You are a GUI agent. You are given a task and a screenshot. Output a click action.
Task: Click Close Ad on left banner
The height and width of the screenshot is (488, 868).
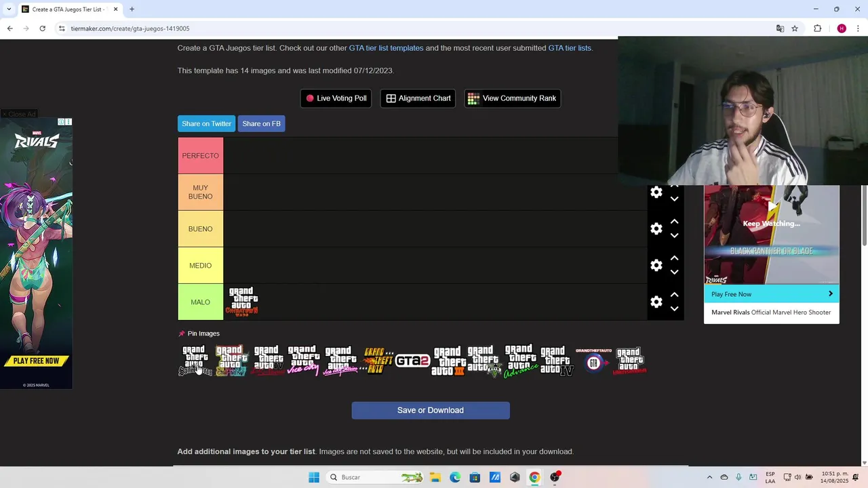click(19, 114)
